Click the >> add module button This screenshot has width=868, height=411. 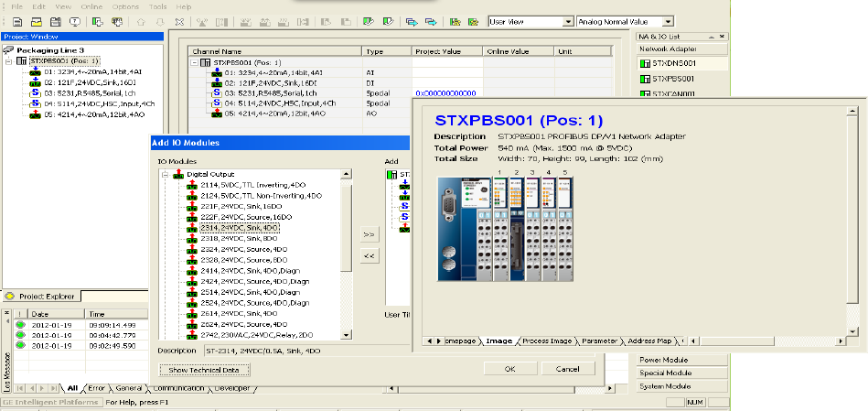(x=369, y=234)
